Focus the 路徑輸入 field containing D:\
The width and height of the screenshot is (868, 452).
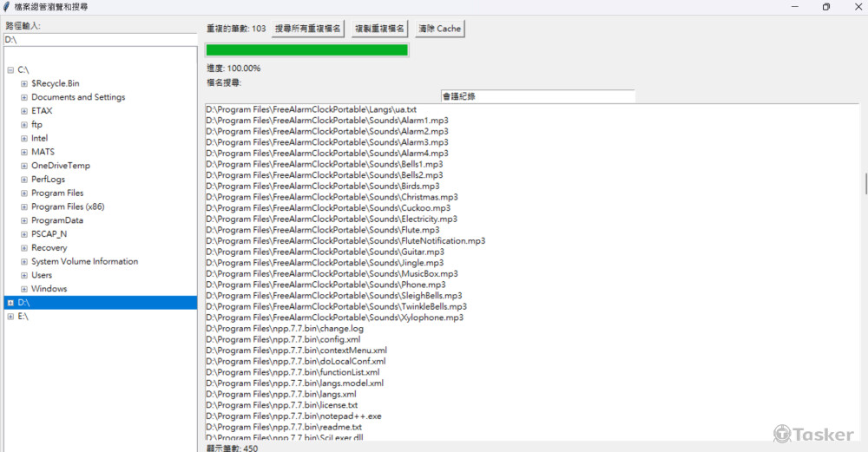(x=100, y=40)
